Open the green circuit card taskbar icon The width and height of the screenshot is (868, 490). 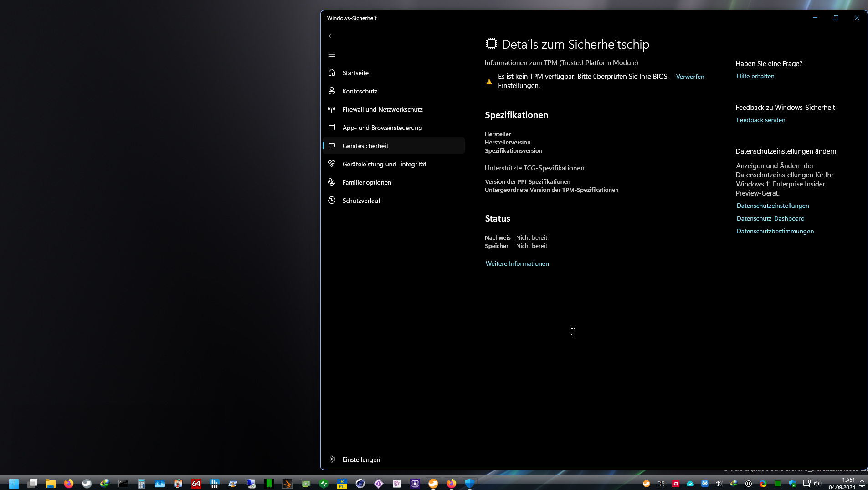click(306, 483)
